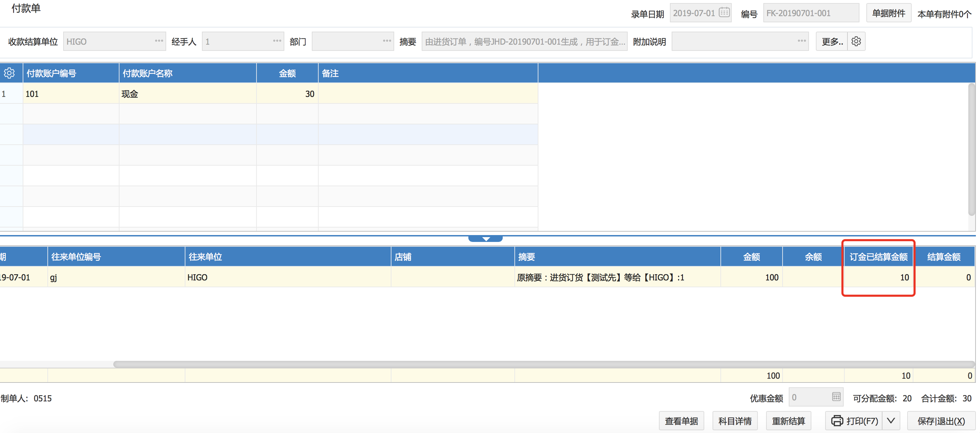
Task: Open 部门 lookup ellipsis
Action: click(x=387, y=41)
